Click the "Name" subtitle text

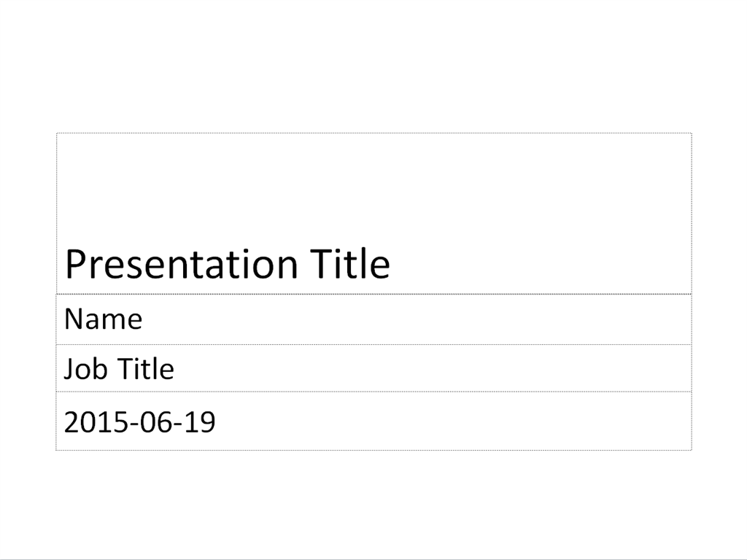click(103, 319)
